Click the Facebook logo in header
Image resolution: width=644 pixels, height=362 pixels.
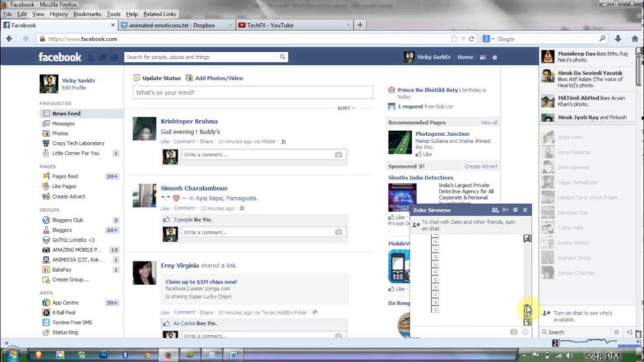pos(60,57)
